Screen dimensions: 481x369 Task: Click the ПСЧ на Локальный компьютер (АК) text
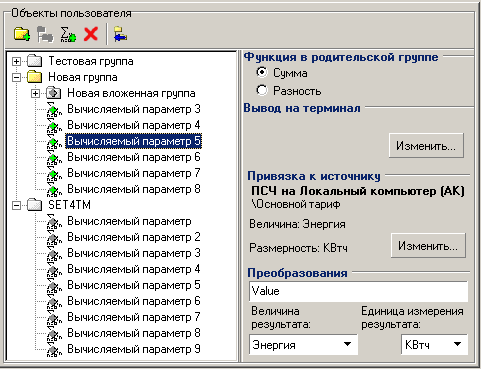358,191
